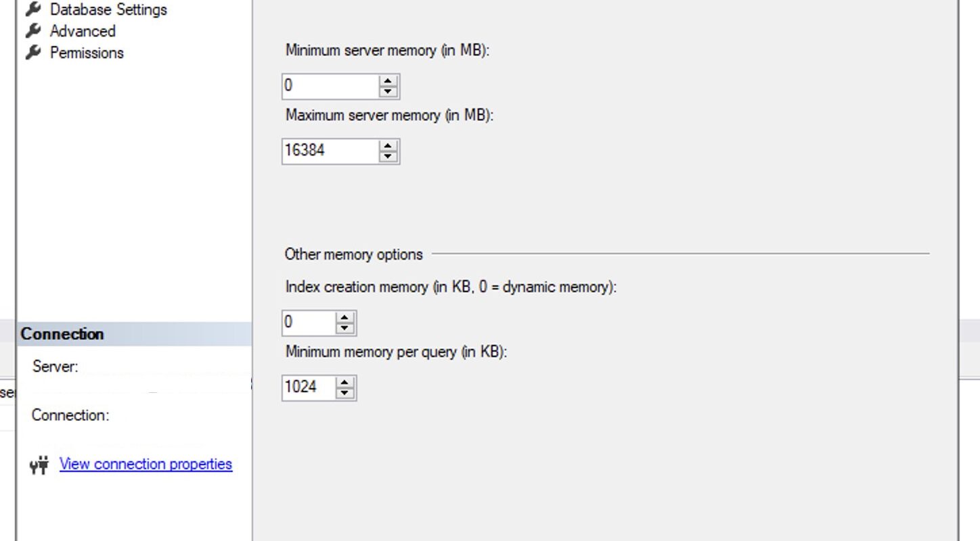The width and height of the screenshot is (980, 541).
Task: Click the Index creation memory input field
Action: (x=309, y=323)
